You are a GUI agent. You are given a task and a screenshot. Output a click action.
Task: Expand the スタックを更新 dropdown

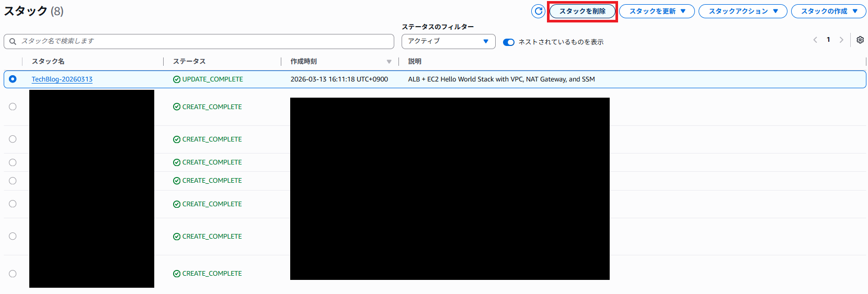[657, 11]
